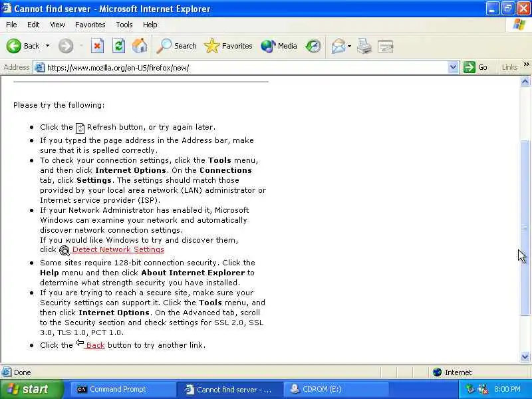Click the Cannot find server taskbar button
The width and height of the screenshot is (532, 399).
(x=229, y=390)
